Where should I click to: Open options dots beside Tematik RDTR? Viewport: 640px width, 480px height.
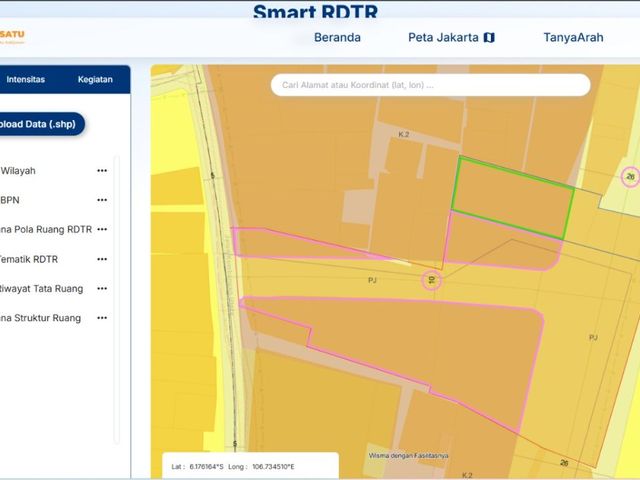coord(102,259)
